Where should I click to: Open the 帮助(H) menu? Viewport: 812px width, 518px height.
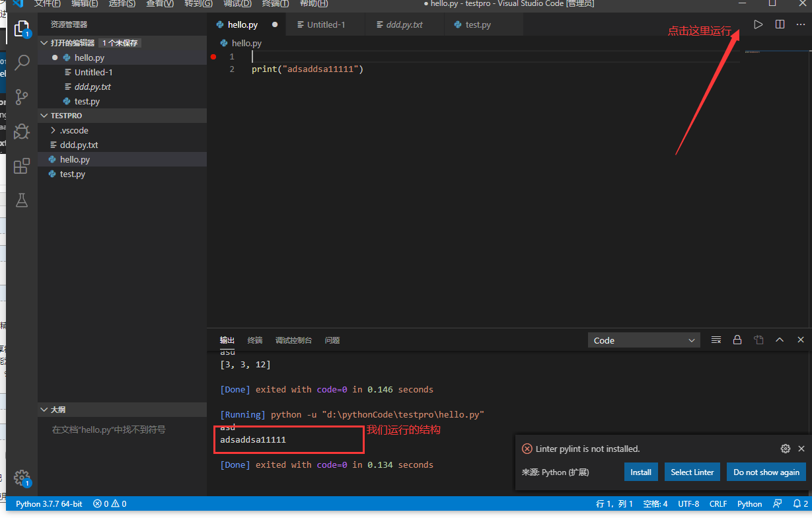pos(314,3)
